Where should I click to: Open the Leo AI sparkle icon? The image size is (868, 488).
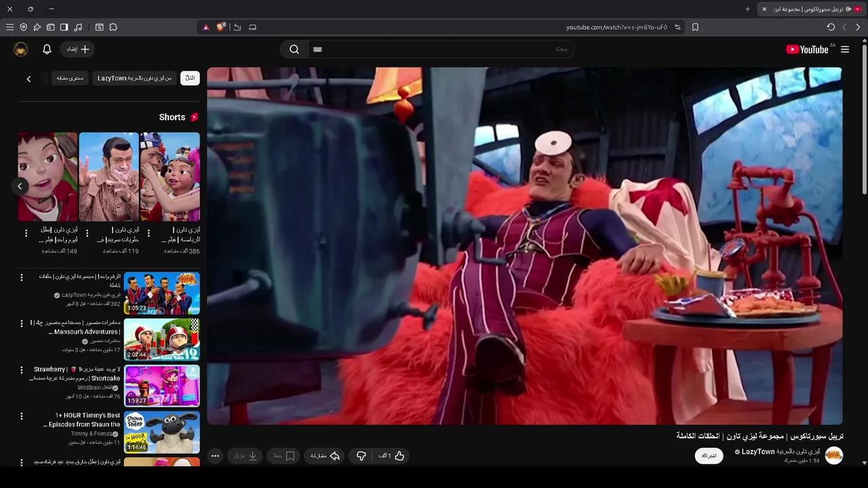tap(37, 27)
